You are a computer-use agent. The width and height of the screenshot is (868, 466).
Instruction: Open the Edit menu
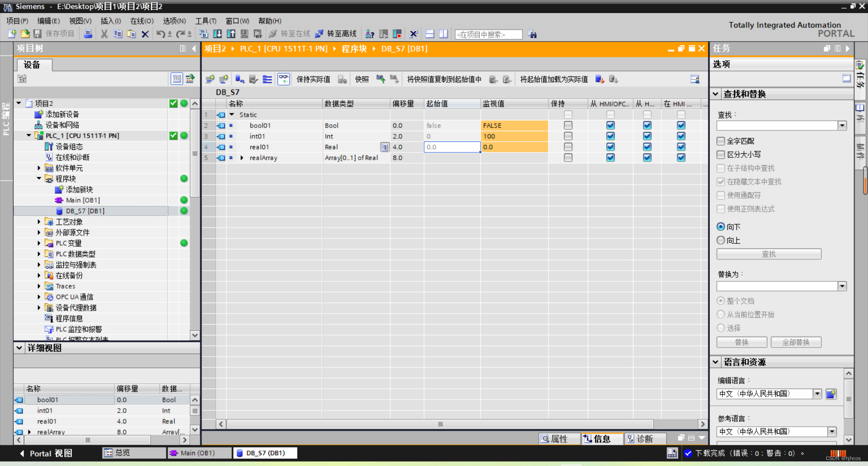(48, 21)
